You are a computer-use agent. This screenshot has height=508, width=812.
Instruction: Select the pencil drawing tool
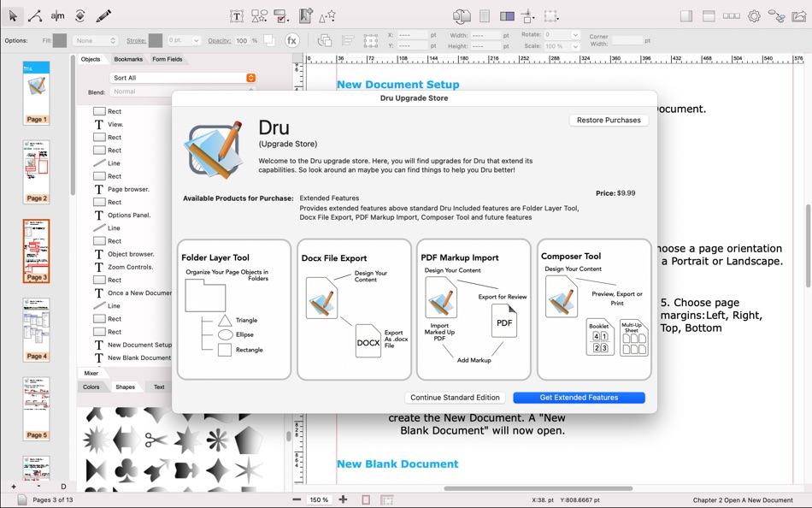click(x=103, y=15)
